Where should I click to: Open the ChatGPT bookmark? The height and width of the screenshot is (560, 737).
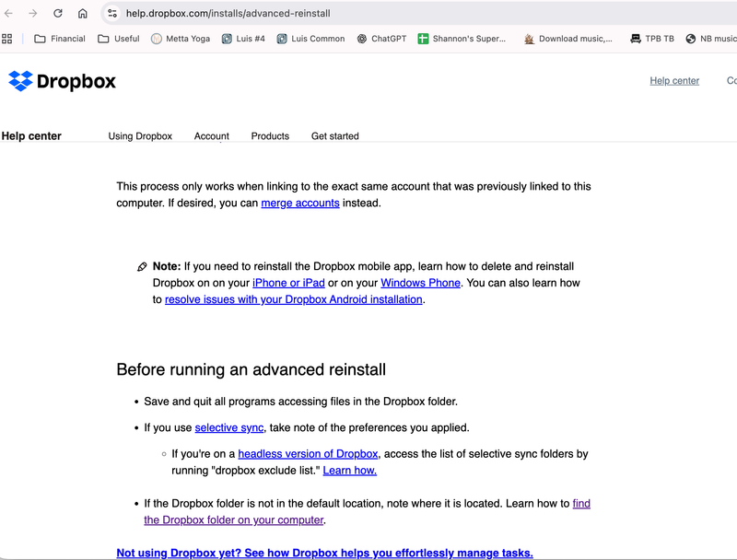coord(381,39)
